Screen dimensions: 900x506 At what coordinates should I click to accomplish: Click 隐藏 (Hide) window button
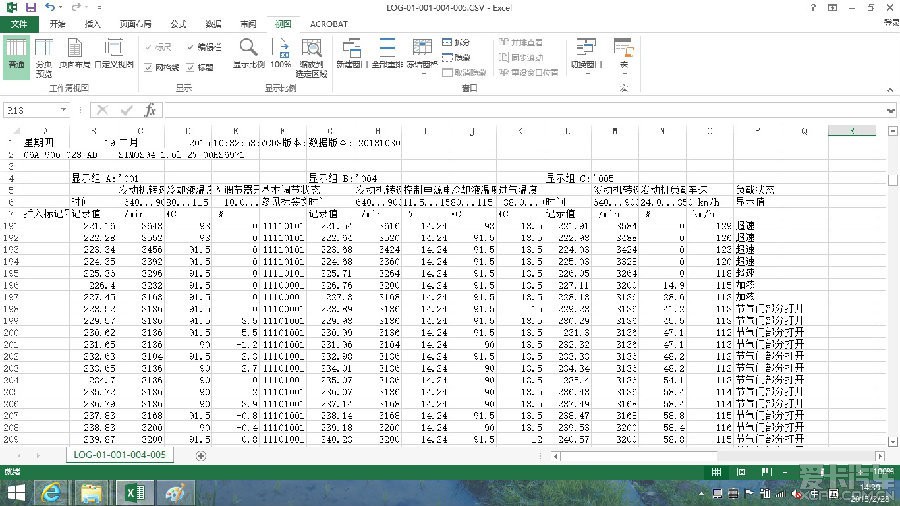[x=456, y=57]
